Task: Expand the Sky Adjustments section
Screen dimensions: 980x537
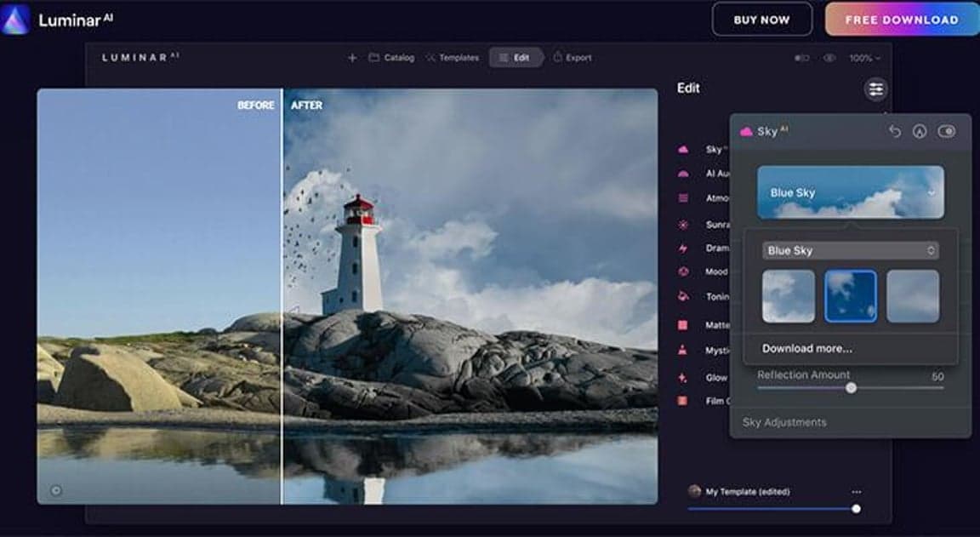Action: pyautogui.click(x=784, y=422)
